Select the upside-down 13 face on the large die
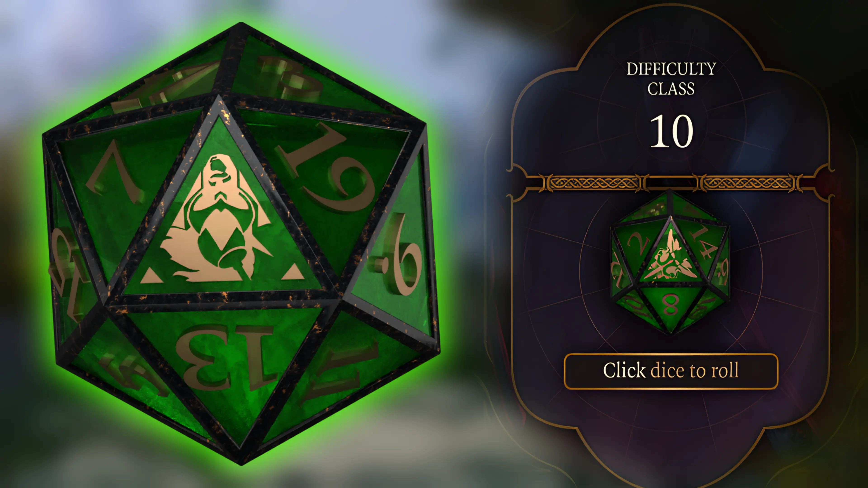The image size is (868, 488). coord(224,357)
